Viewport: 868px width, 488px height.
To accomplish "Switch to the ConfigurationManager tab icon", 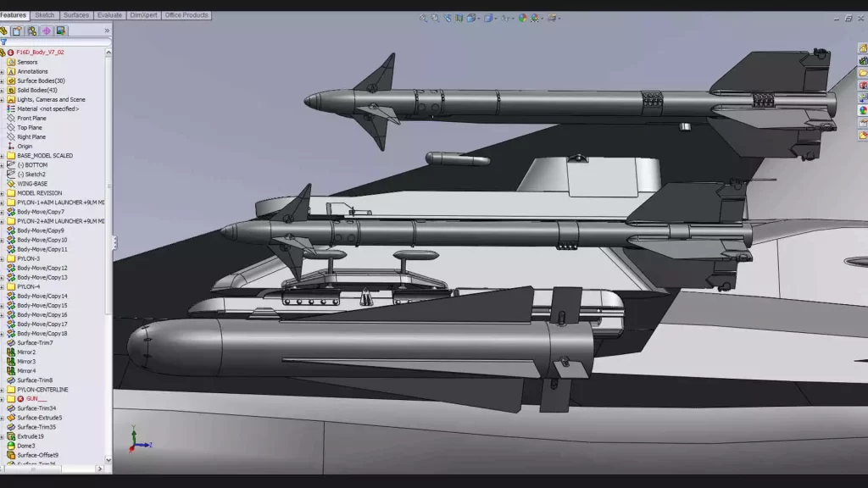I will click(32, 31).
